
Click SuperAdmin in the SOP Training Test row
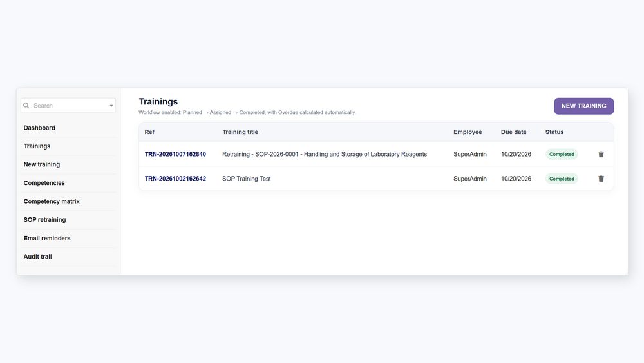(x=470, y=179)
